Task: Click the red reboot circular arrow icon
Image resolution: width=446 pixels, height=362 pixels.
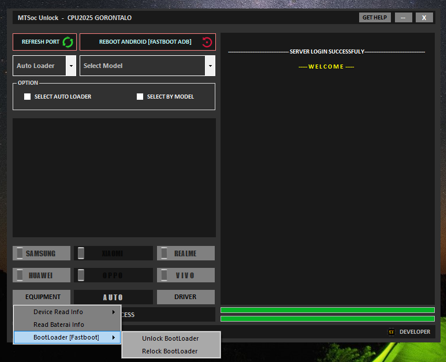Action: pos(207,42)
